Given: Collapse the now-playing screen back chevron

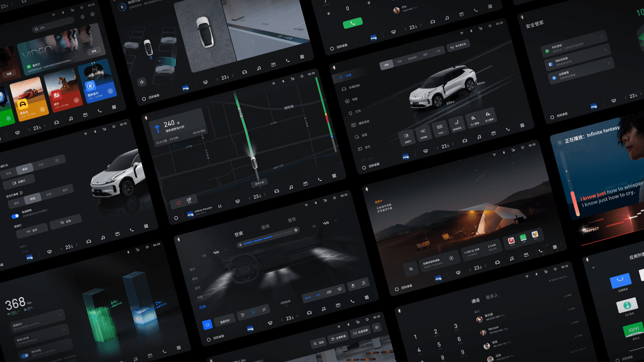Looking at the screenshot, I should coord(559,142).
